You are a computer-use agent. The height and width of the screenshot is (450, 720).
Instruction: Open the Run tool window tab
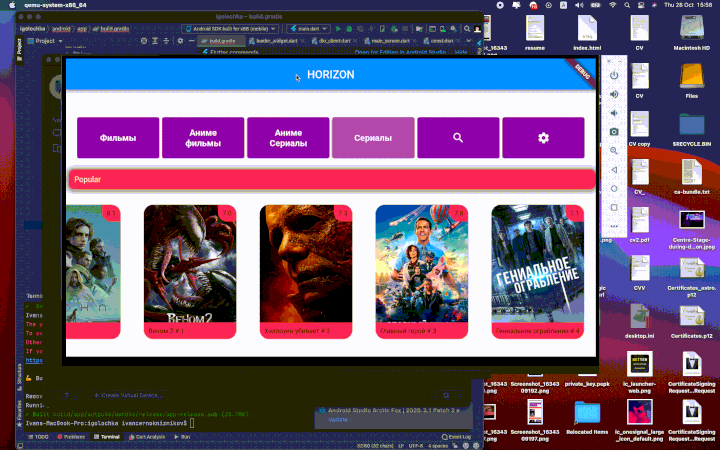coord(182,437)
